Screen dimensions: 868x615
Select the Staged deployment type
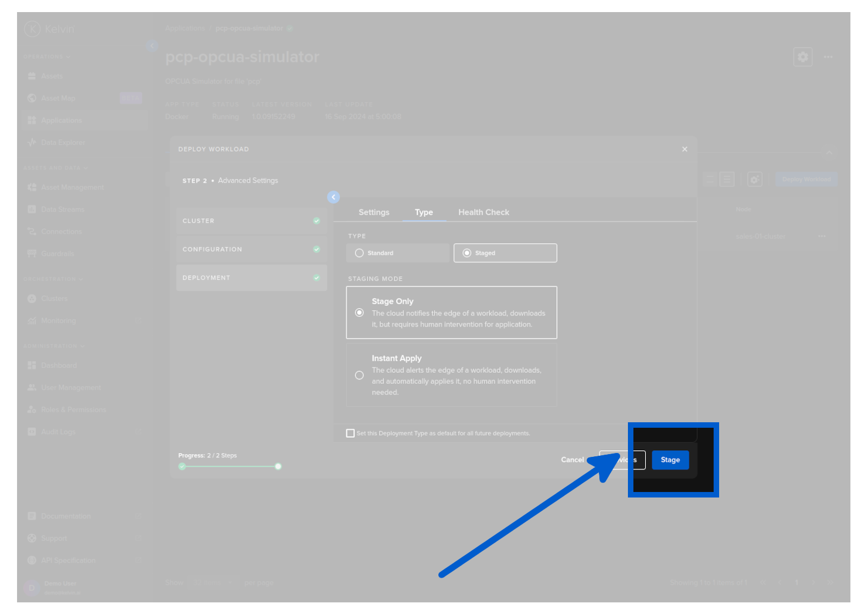pos(467,253)
